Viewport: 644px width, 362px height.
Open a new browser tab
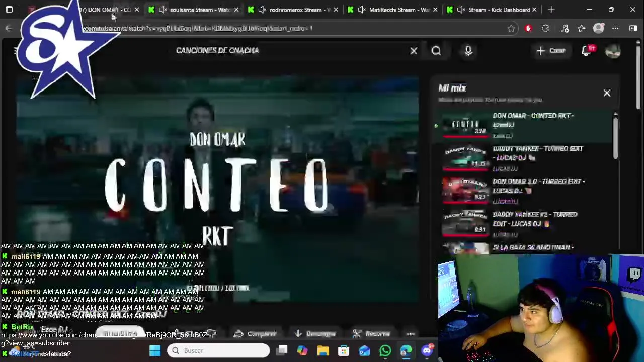tap(551, 10)
